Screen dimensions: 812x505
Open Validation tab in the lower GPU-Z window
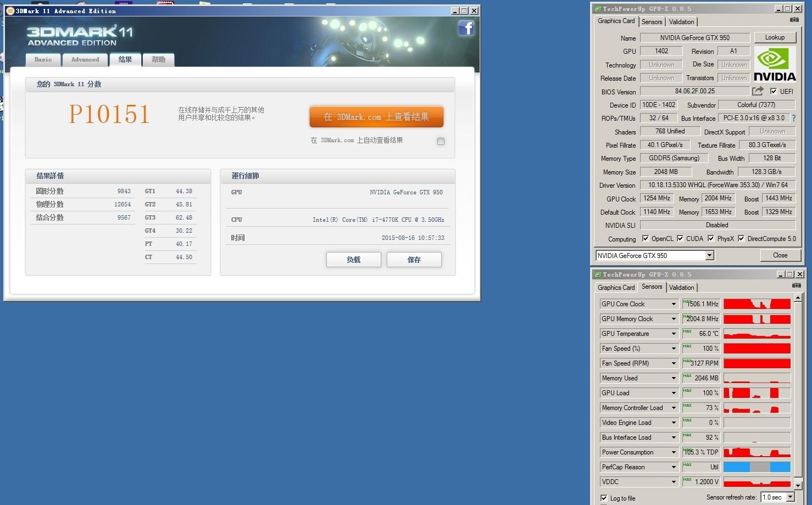[681, 288]
